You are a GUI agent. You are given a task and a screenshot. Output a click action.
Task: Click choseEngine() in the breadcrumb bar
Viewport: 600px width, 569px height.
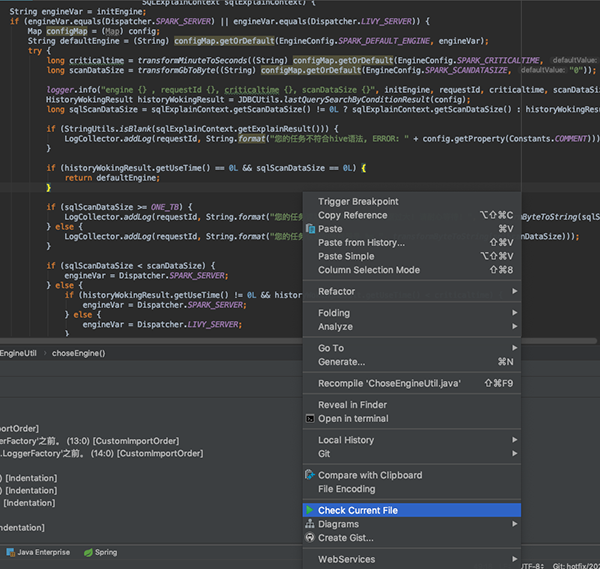[x=78, y=353]
